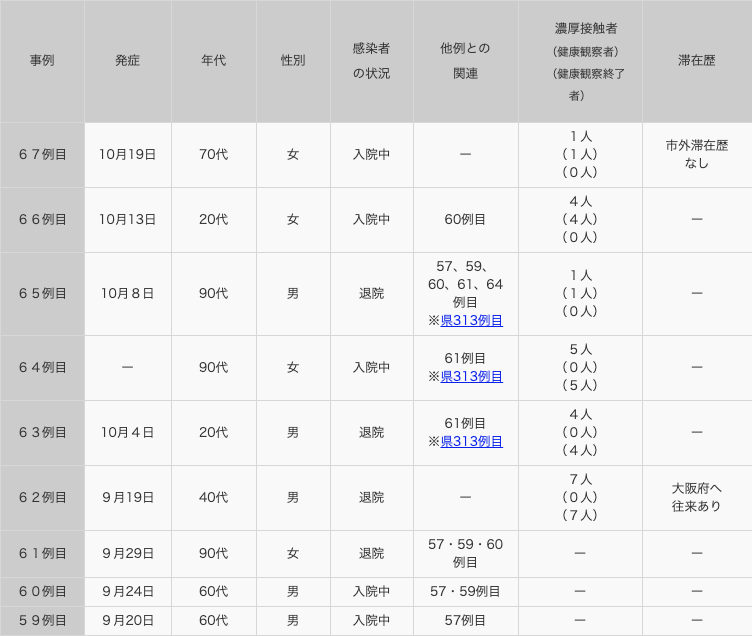
Task: Click the 発症 column header
Action: [x=127, y=61]
